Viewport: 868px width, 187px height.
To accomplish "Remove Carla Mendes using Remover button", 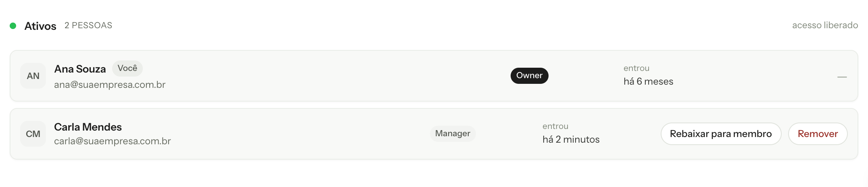I will [x=818, y=134].
